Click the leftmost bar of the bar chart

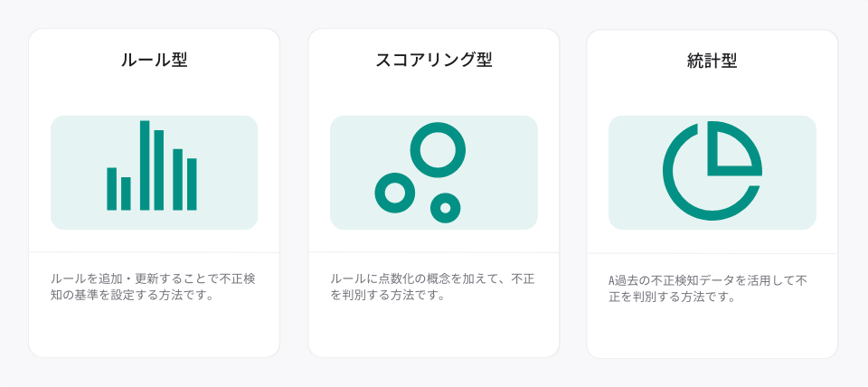[x=112, y=189]
